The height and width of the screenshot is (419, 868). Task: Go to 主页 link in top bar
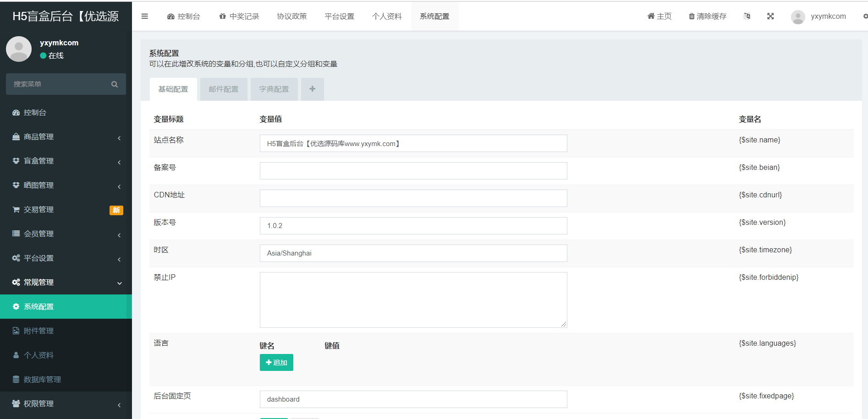click(x=659, y=16)
